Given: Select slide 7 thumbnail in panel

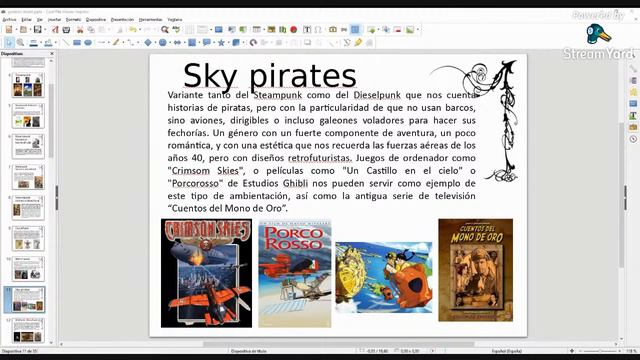Looking at the screenshot, I should click(x=28, y=177).
